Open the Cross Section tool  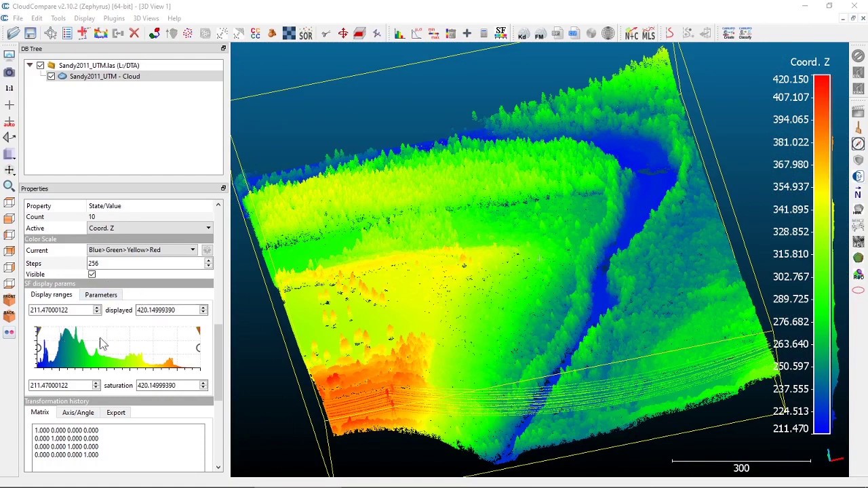359,33
